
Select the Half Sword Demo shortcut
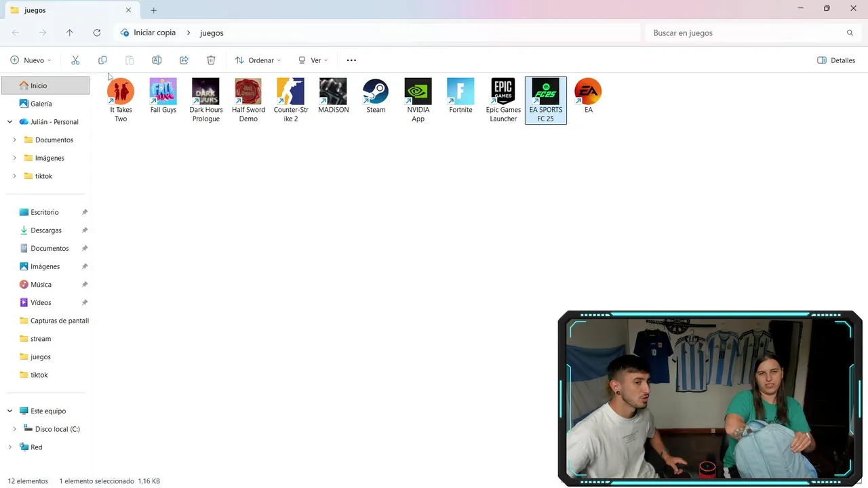[248, 100]
